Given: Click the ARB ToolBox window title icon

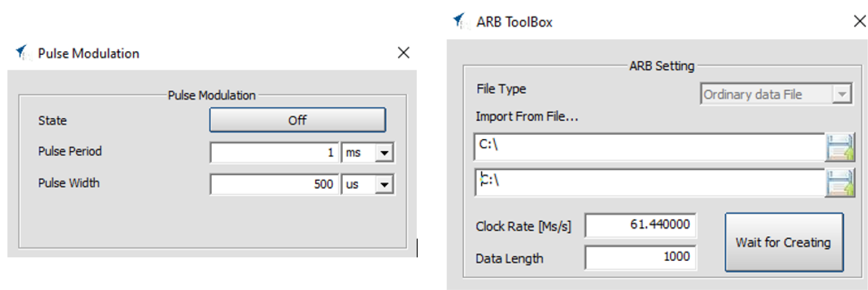Looking at the screenshot, I should (x=461, y=21).
